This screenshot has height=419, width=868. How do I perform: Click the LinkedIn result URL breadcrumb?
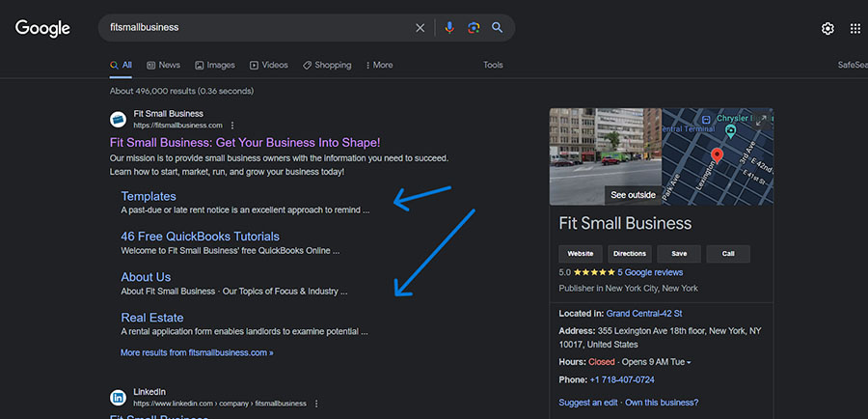click(x=220, y=404)
